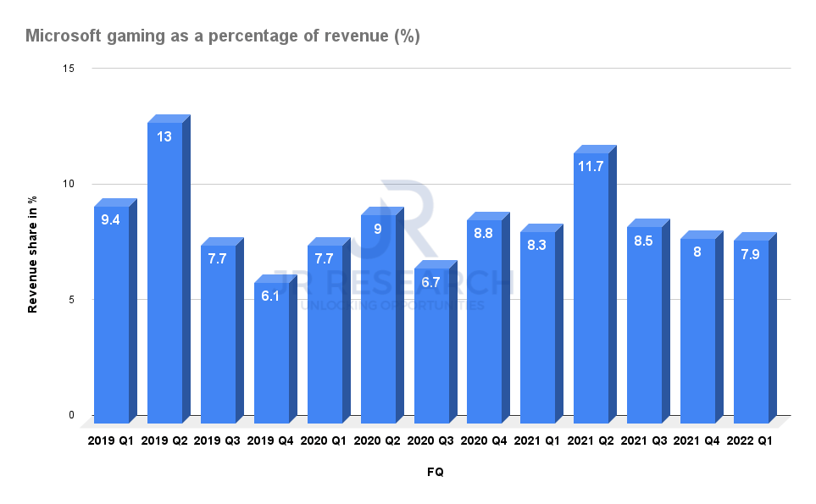Click the chart title about Microsoft gaming revenue
The width and height of the screenshot is (816, 504).
[x=223, y=36]
